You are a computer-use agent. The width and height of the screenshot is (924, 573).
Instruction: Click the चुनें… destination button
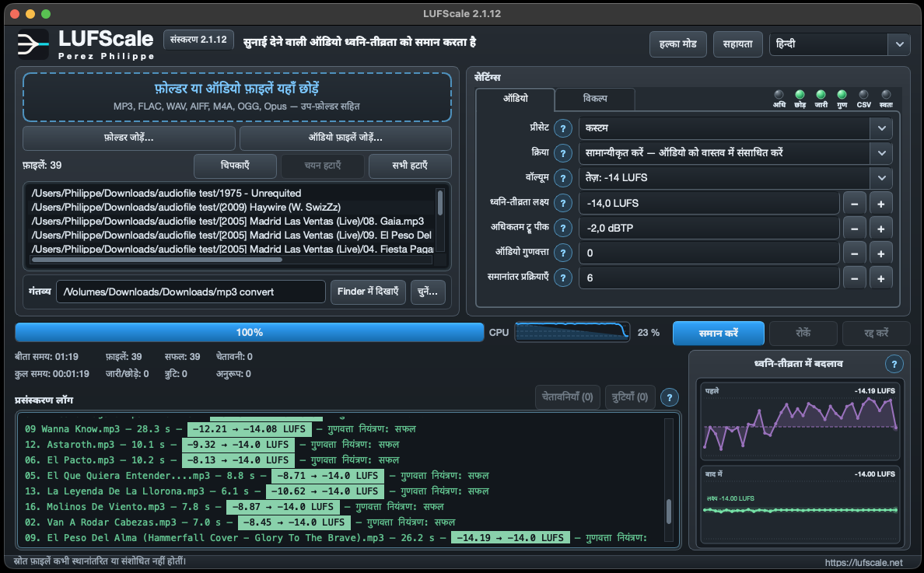point(428,292)
